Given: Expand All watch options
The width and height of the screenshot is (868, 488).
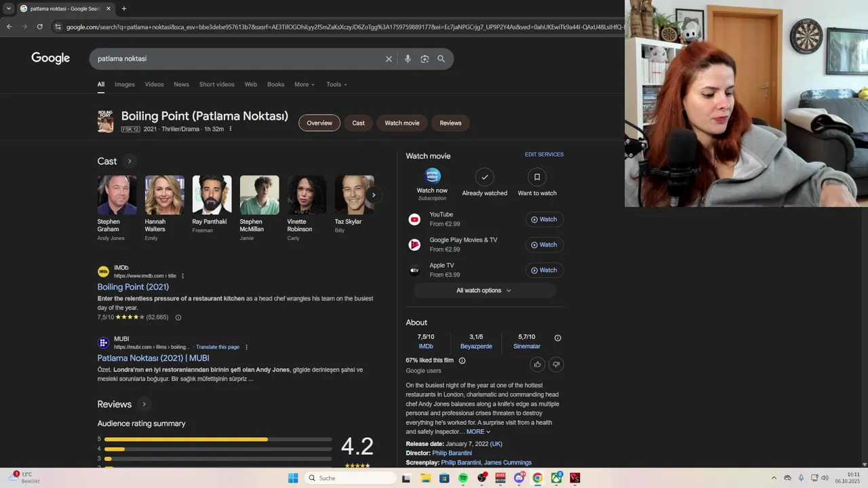Looking at the screenshot, I should coord(484,291).
